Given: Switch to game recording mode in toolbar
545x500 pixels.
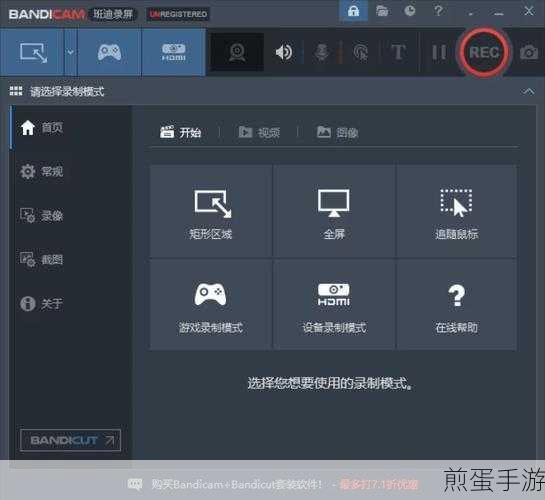Looking at the screenshot, I should click(109, 52).
